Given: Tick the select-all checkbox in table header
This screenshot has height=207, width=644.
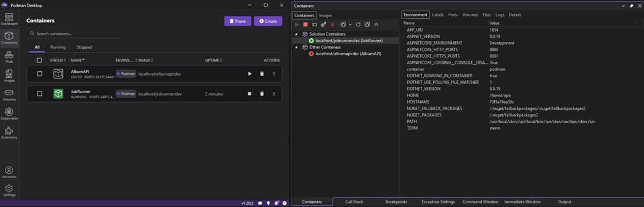Looking at the screenshot, I should point(39,60).
